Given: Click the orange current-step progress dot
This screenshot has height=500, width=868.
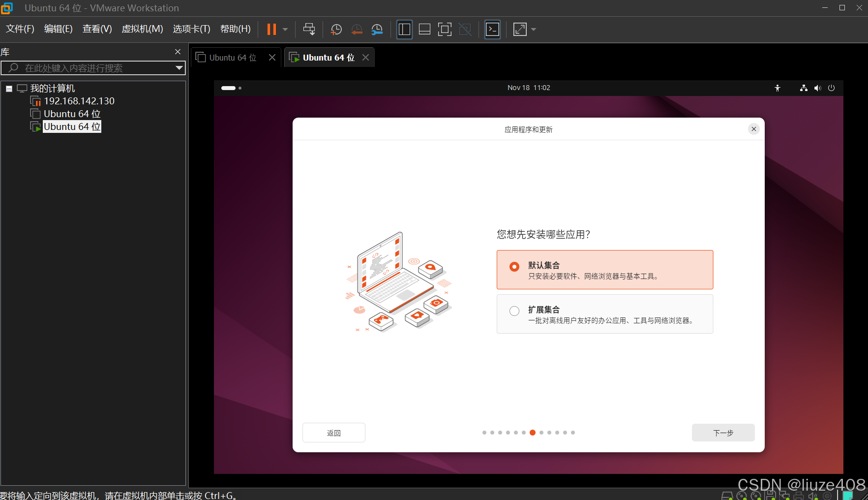Looking at the screenshot, I should coord(533,433).
